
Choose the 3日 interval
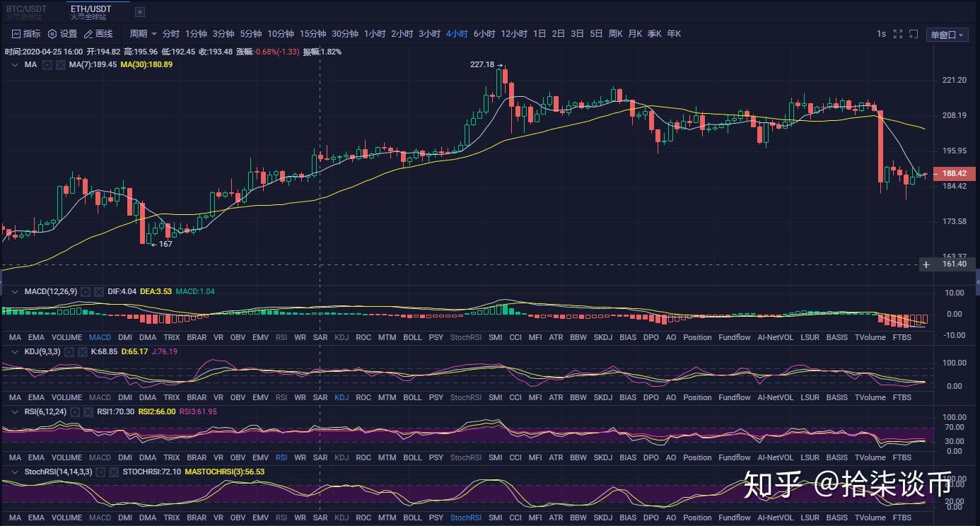tap(578, 34)
